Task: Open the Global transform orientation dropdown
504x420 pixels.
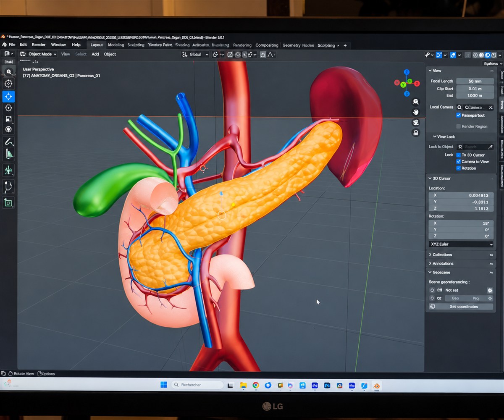Action: [x=195, y=55]
